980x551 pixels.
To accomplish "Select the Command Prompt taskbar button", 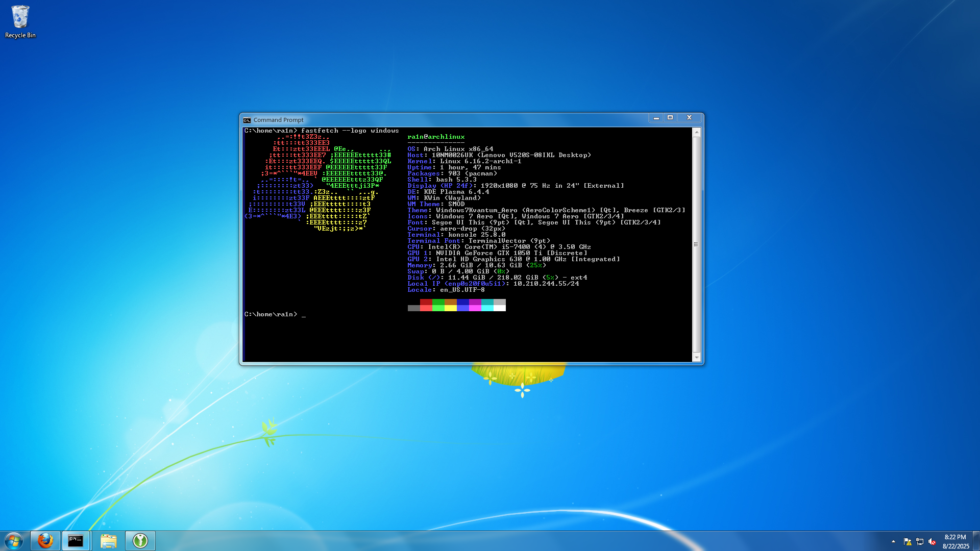I will pyautogui.click(x=76, y=541).
